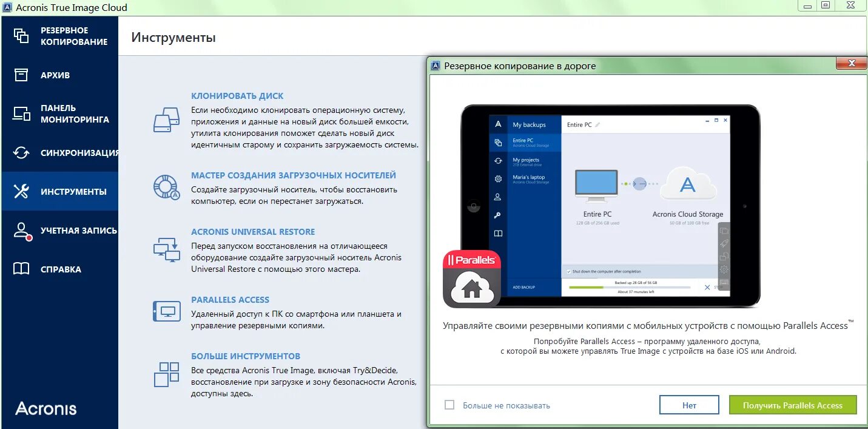868x429 pixels.
Task: Click the Archive box icon in sidebar
Action: click(21, 75)
